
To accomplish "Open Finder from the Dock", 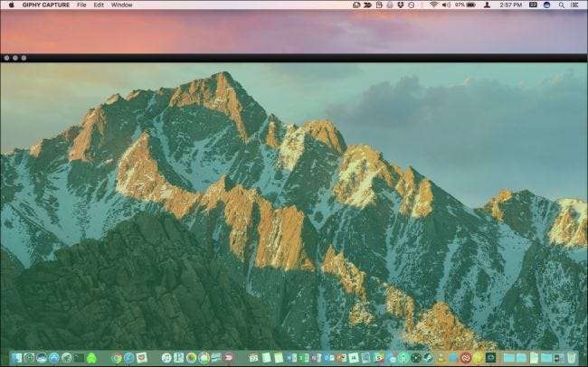I will (x=17, y=358).
